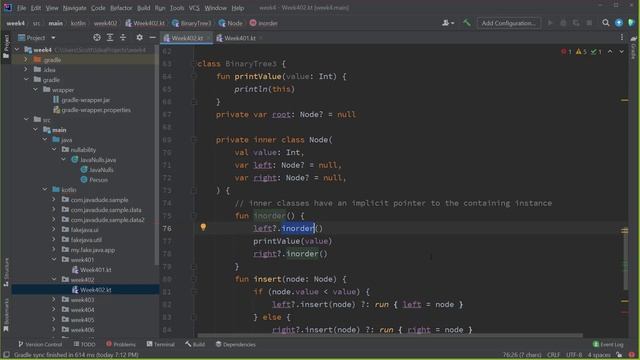Viewport: 640px width, 360px height.
Task: Open the Project tool window side tab
Action: tap(6, 46)
